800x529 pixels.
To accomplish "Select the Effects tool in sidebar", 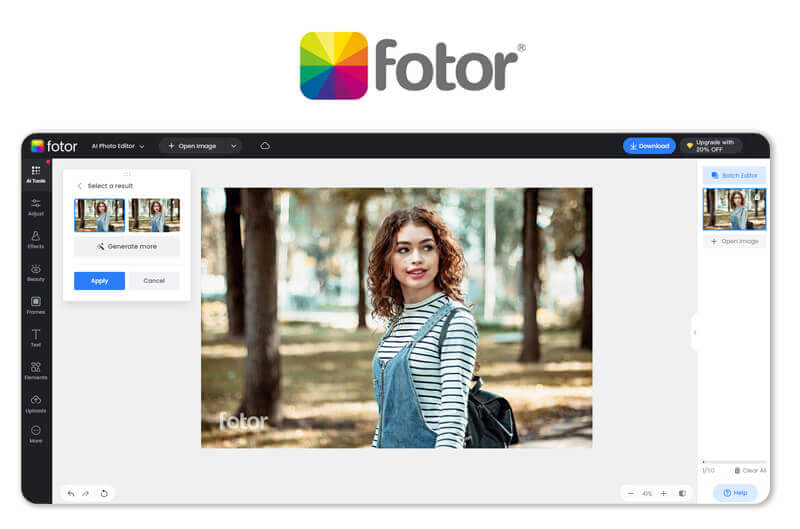I will [36, 240].
